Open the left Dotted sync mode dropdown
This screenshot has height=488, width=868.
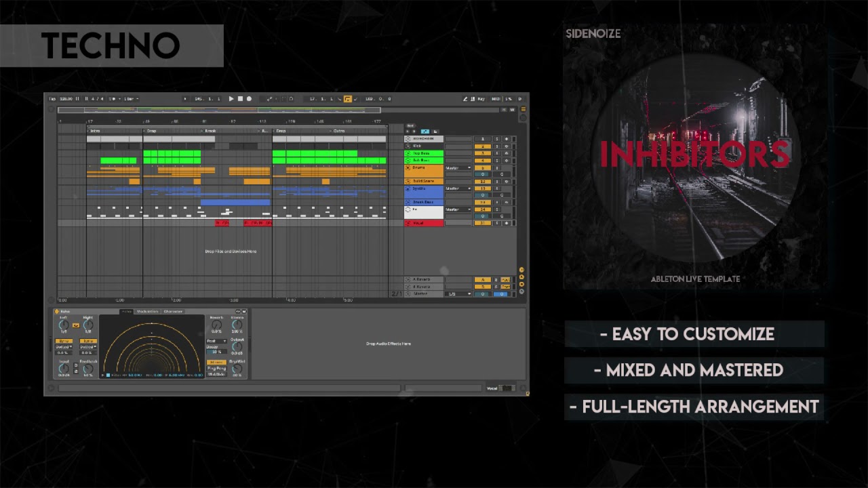tap(64, 347)
